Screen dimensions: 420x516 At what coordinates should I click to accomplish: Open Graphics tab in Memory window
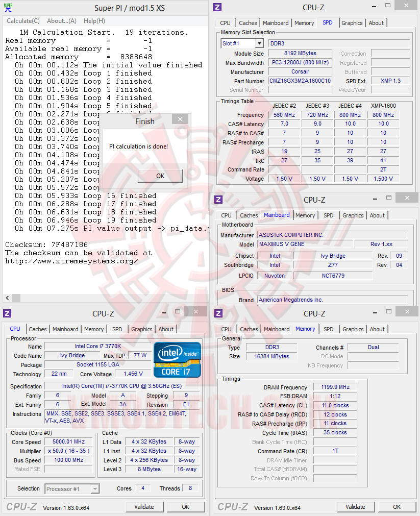click(353, 329)
